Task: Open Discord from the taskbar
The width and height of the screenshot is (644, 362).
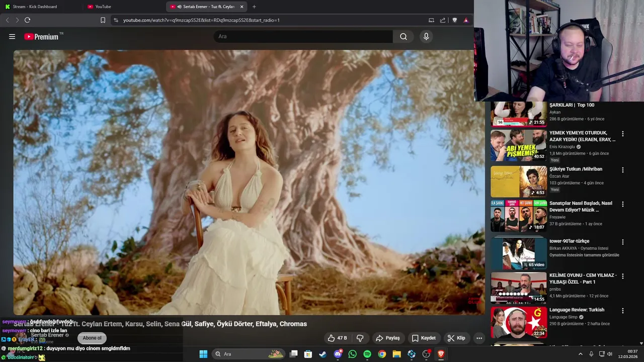Action: point(338,354)
